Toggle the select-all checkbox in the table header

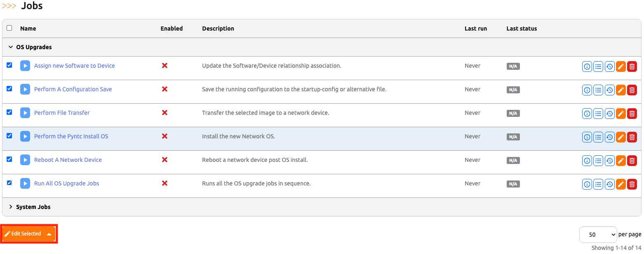click(9, 28)
